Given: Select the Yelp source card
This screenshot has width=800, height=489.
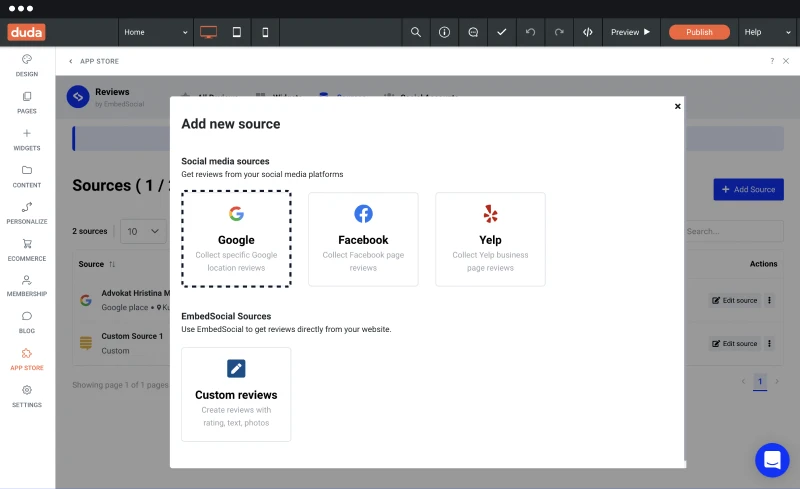Looking at the screenshot, I should coord(490,239).
